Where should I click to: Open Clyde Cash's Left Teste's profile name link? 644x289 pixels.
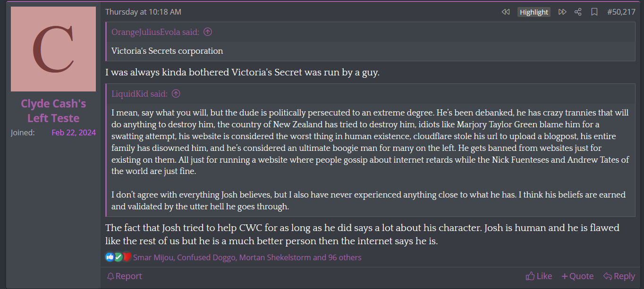tap(53, 111)
